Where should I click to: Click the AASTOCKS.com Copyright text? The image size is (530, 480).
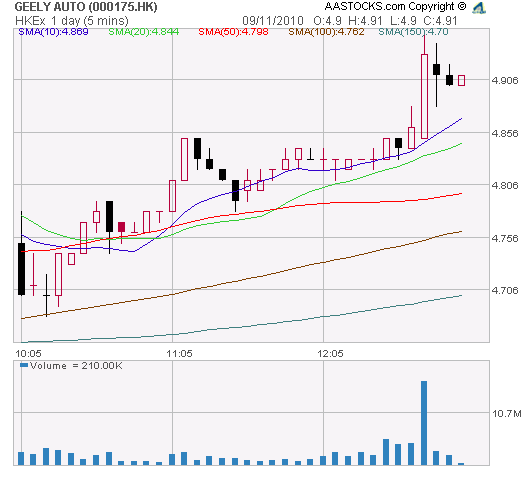pyautogui.click(x=395, y=6)
